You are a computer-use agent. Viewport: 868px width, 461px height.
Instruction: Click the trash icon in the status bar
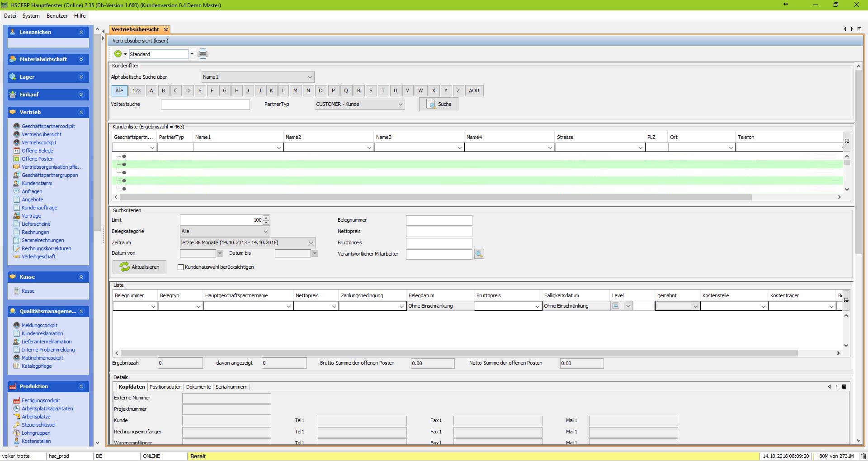click(863, 456)
